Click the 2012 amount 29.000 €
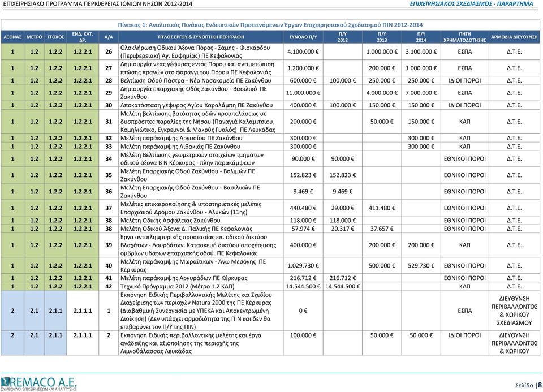This screenshot has height=392, width=543. tap(343, 208)
